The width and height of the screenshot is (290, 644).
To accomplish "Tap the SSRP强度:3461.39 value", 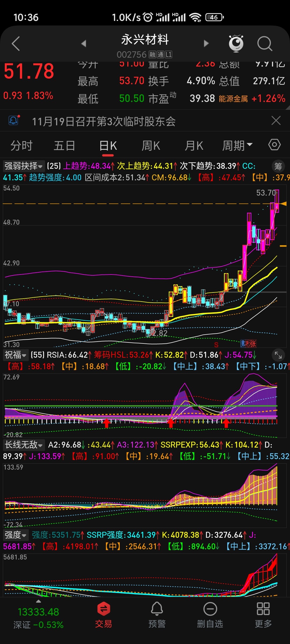I will [x=123, y=535].
